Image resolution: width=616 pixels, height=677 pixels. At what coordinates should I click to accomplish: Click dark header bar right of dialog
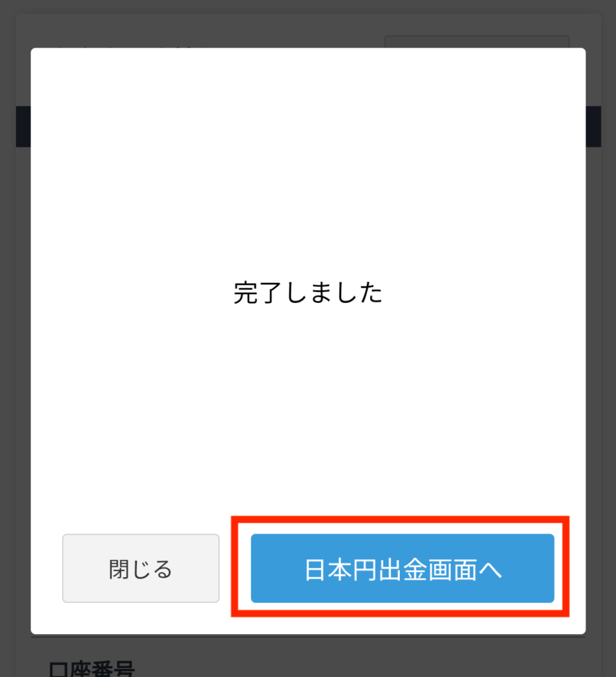pos(593,126)
